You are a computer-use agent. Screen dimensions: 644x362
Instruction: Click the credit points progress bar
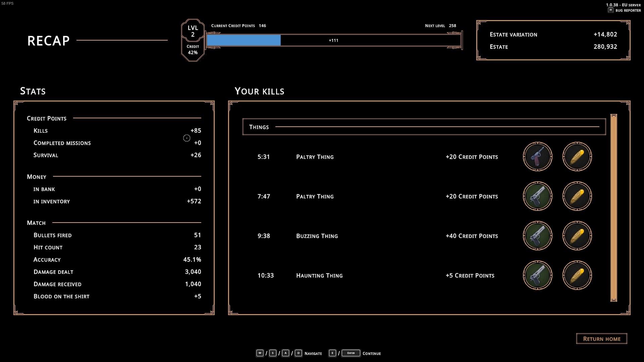click(334, 40)
